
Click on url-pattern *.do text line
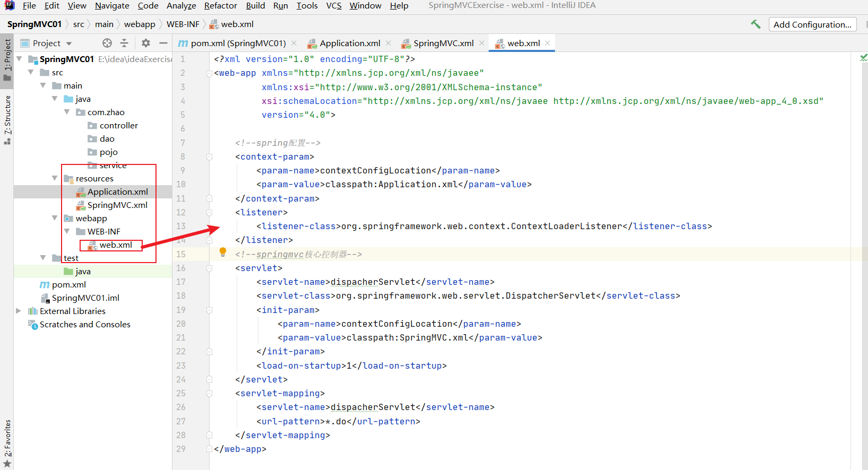(x=338, y=421)
